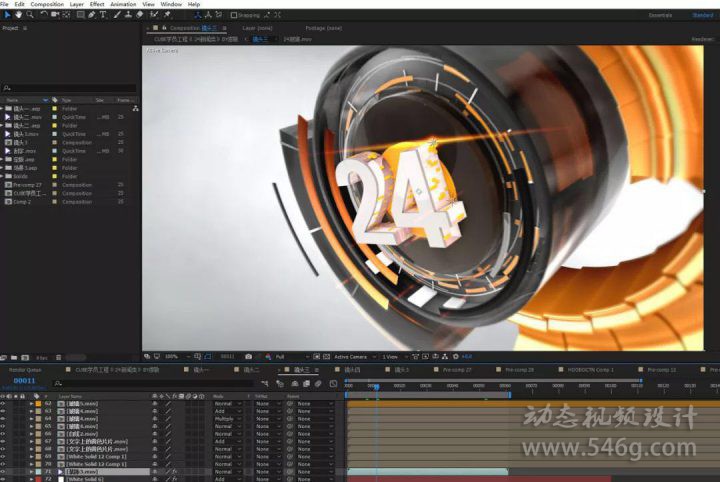Viewport: 720px width, 482px height.
Task: Click the snapshot camera icon below viewer
Action: pyautogui.click(x=248, y=356)
